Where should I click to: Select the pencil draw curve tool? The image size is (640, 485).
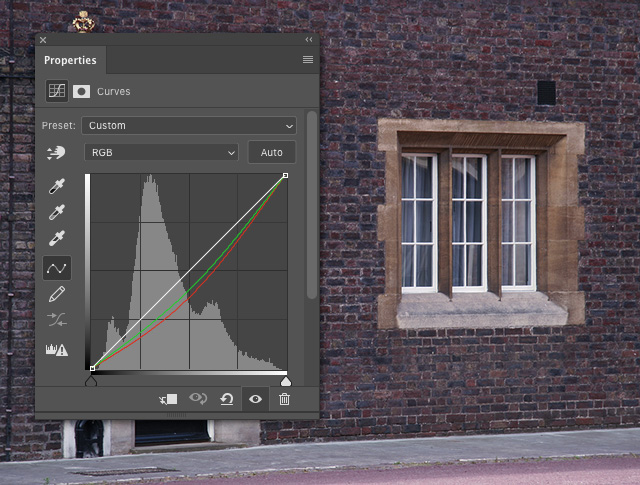(x=57, y=294)
